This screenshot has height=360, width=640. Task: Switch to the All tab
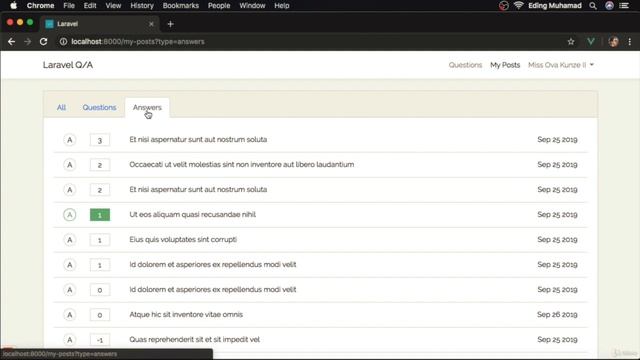click(61, 107)
